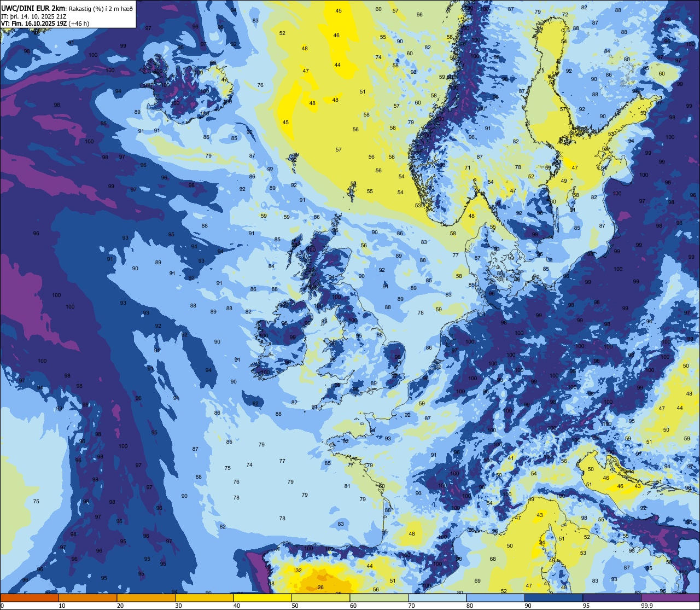Image resolution: width=700 pixels, height=610 pixels.
Task: Pick the 60–70 % light green legend swatch
Action: (379, 597)
